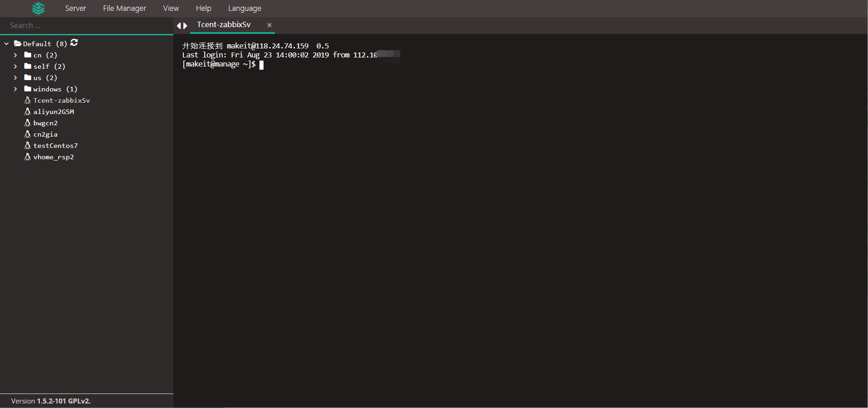
Task: Click the server Search input field
Action: (86, 26)
